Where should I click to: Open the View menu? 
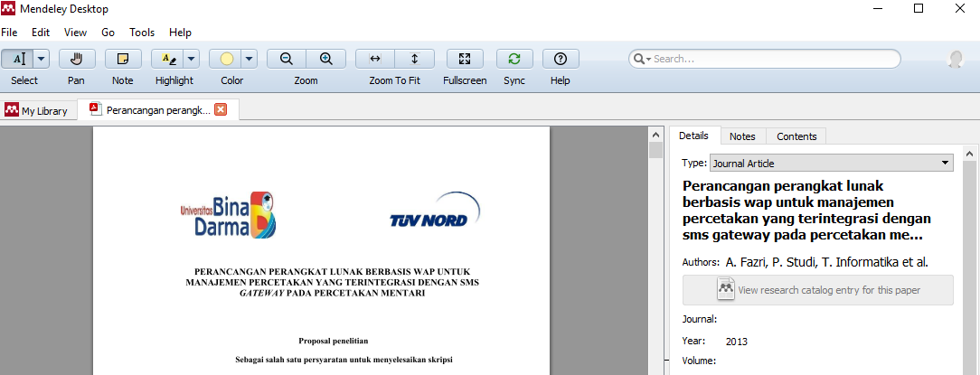pos(76,33)
